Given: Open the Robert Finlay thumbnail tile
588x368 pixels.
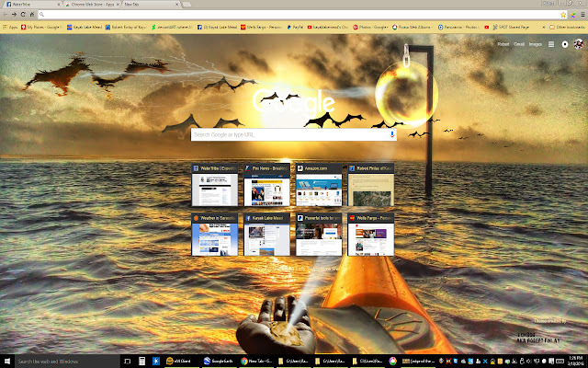Looking at the screenshot, I should pyautogui.click(x=371, y=184).
